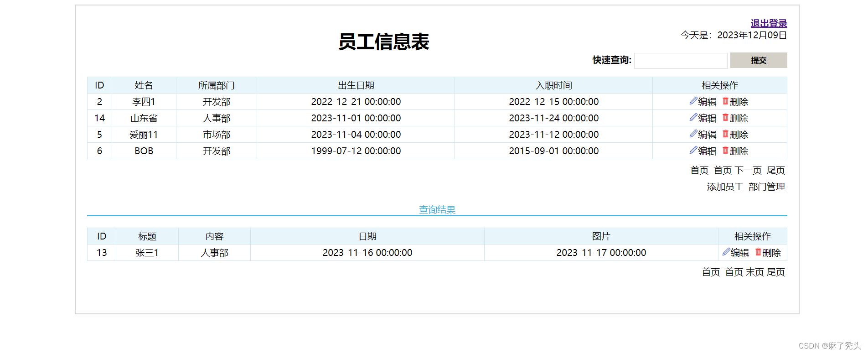The height and width of the screenshot is (354, 868).
Task: Click the 提交 submit button
Action: [x=759, y=60]
